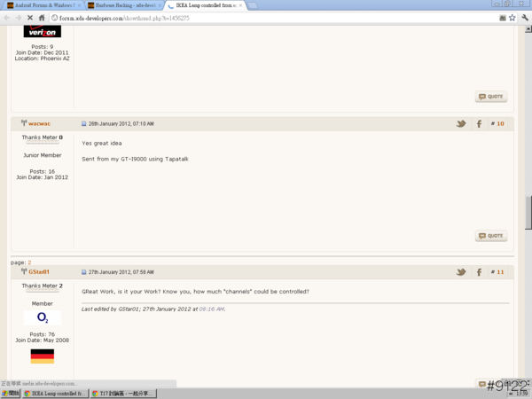Bookmark this page with the star
Screen dimensions: 532x399
[512, 18]
